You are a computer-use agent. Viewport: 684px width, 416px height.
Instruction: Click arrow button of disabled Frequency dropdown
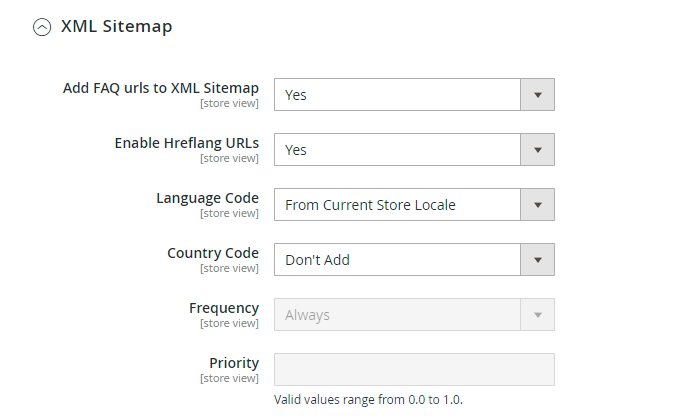537,315
